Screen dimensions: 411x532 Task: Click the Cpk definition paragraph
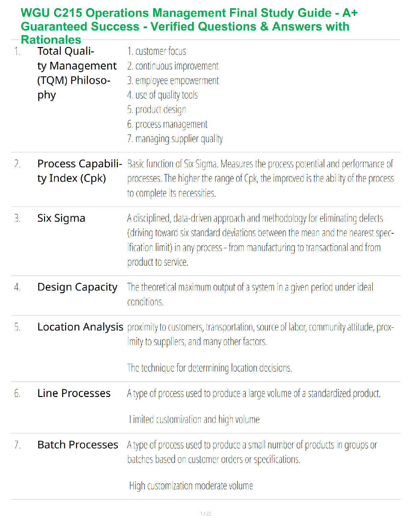pyautogui.click(x=261, y=178)
